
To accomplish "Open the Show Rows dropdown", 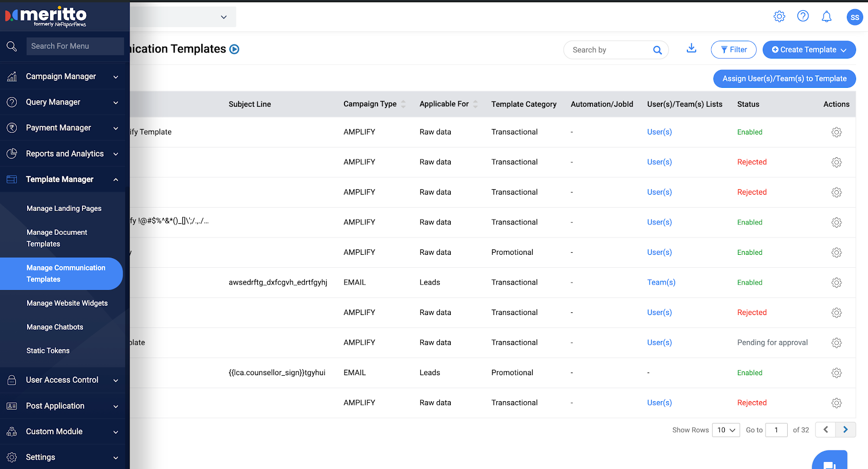I will point(725,430).
